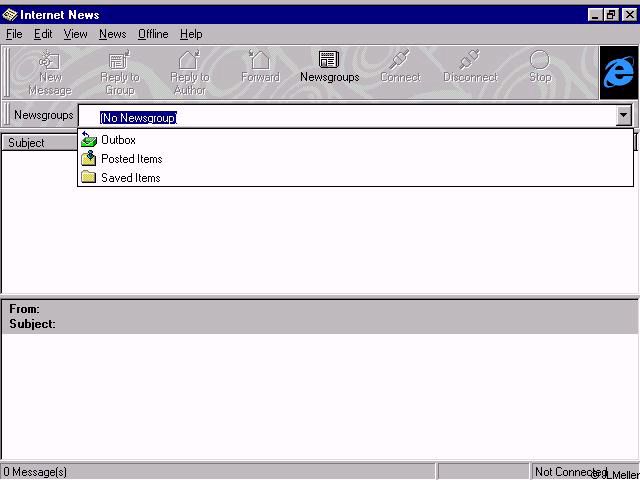Viewport: 640px width, 480px height.
Task: Open the Edit menu
Action: [x=43, y=34]
